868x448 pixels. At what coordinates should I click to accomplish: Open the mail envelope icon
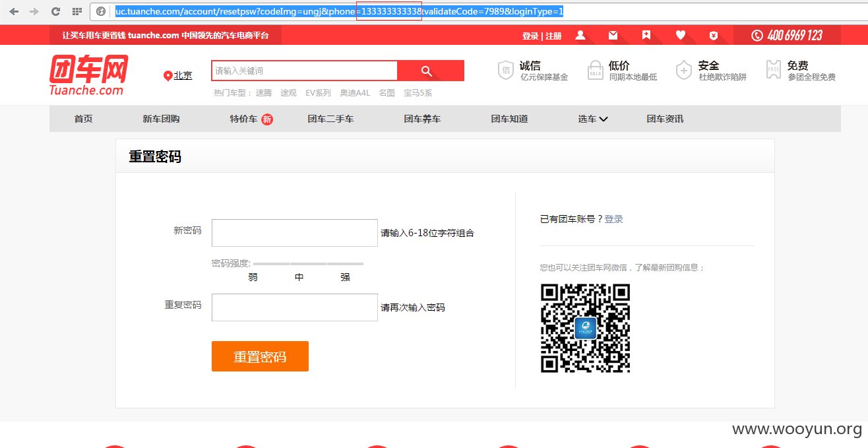(x=613, y=35)
